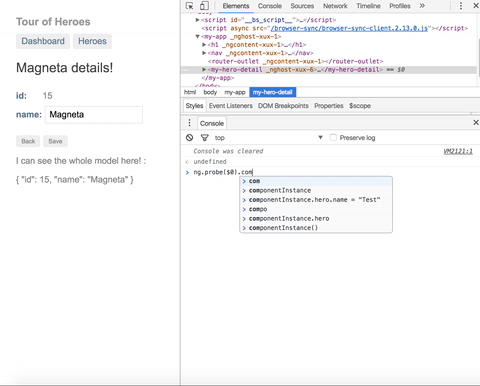The image size is (480, 386).
Task: Switch to the Network tab
Action: tap(335, 6)
